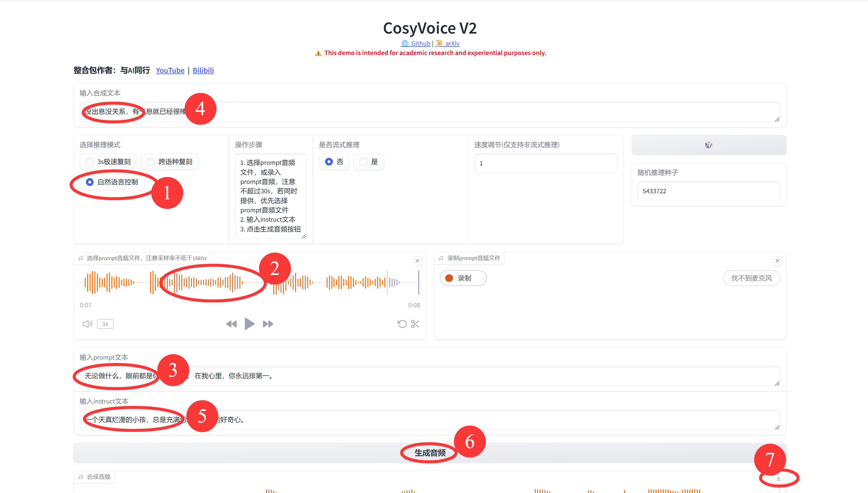The width and height of the screenshot is (868, 493).
Task: Set streaming inference to 是
Action: tap(369, 162)
